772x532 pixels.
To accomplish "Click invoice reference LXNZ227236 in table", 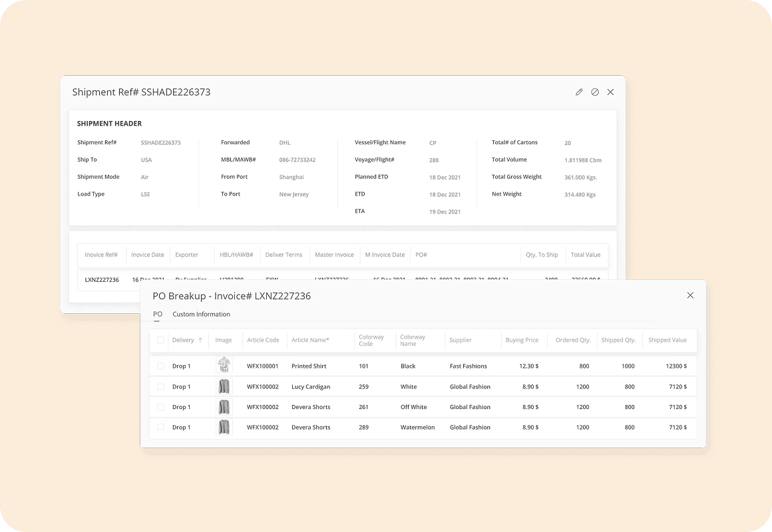I will 102,280.
